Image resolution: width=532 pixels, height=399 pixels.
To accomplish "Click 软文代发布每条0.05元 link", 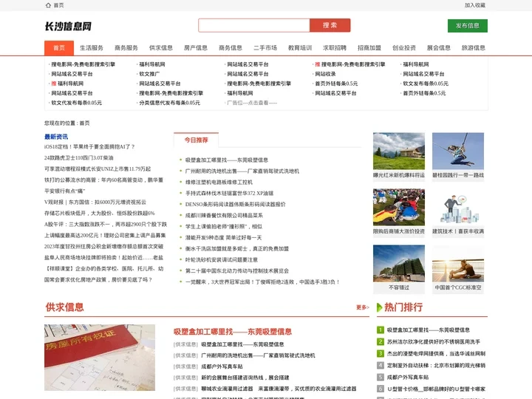I will pos(77,103).
